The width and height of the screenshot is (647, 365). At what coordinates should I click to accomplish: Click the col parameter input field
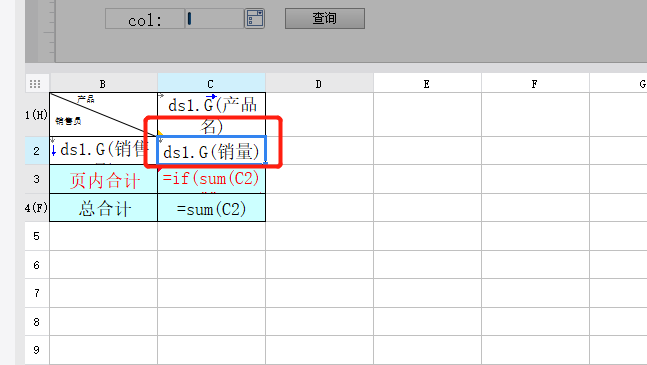pyautogui.click(x=214, y=19)
